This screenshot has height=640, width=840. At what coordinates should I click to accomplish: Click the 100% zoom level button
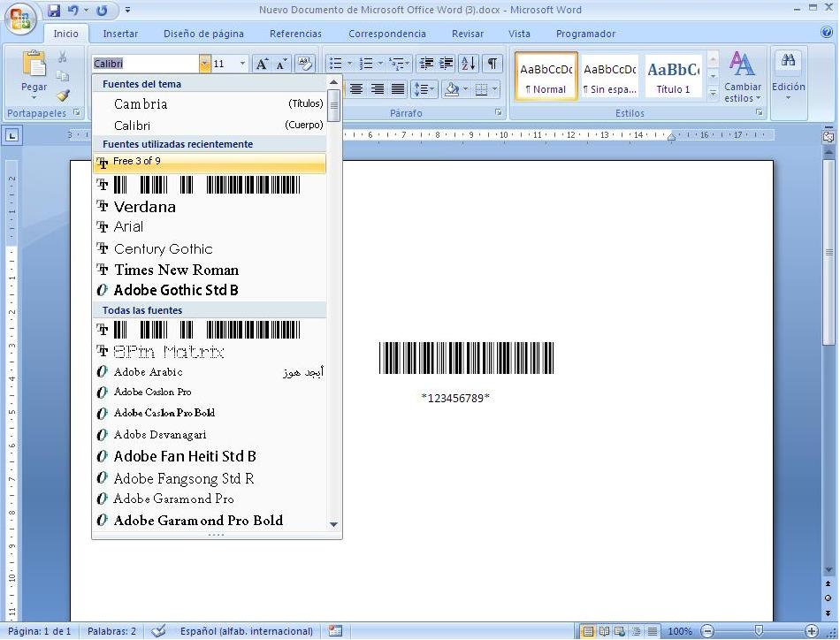[680, 631]
